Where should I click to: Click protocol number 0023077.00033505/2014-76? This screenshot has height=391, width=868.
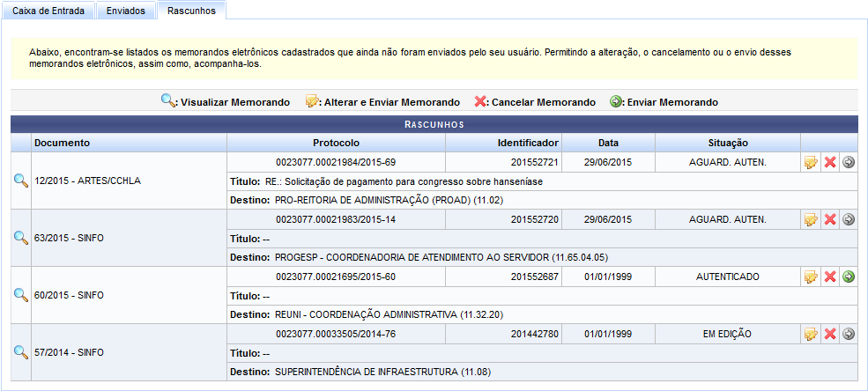click(x=336, y=334)
